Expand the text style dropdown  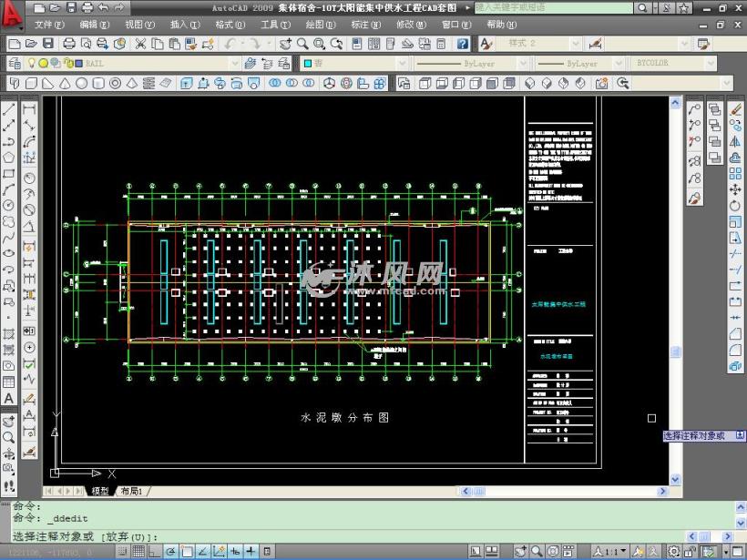(576, 45)
